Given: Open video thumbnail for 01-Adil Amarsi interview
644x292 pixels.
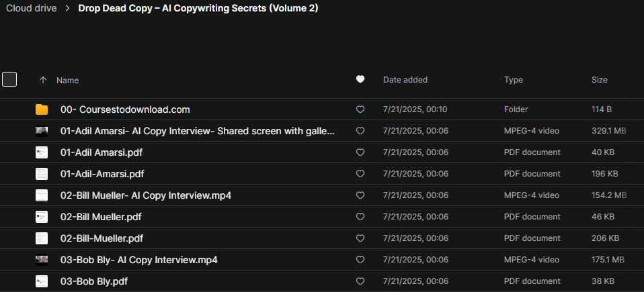Looking at the screenshot, I should coord(42,131).
